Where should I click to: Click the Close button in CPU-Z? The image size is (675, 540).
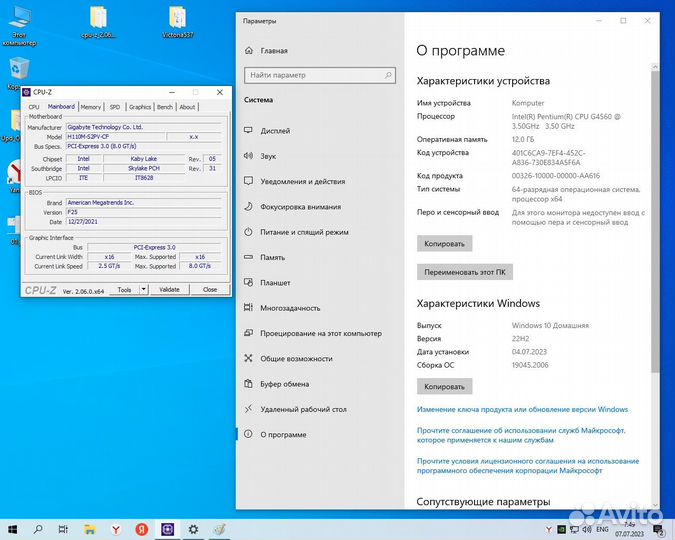point(210,289)
